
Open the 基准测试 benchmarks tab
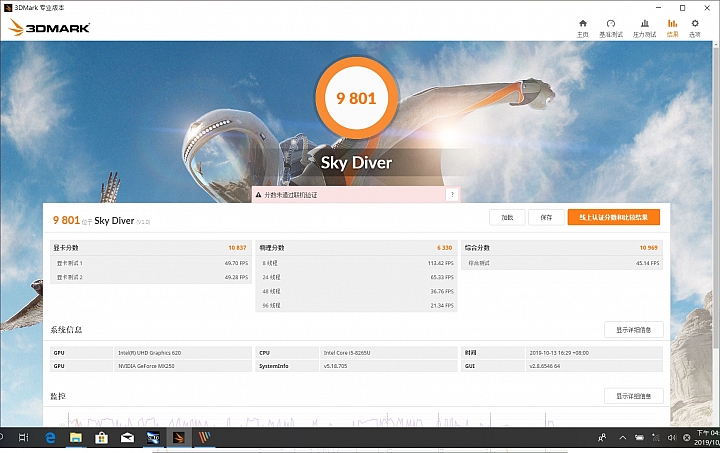[611, 28]
